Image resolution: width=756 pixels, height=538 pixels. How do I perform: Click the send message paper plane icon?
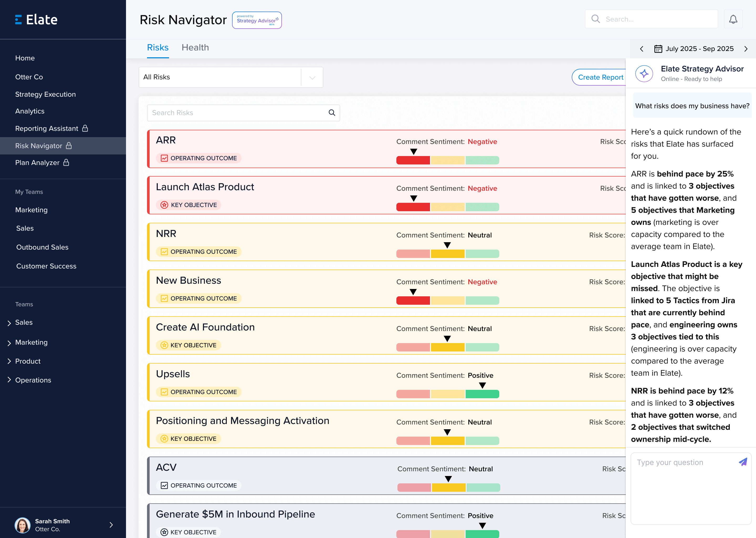pos(743,462)
